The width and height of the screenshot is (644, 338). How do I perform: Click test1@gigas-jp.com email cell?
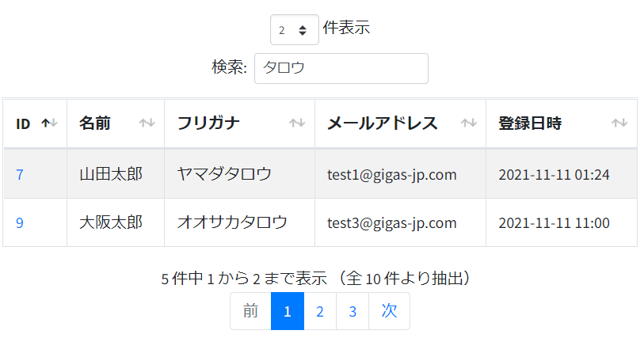(x=400, y=174)
